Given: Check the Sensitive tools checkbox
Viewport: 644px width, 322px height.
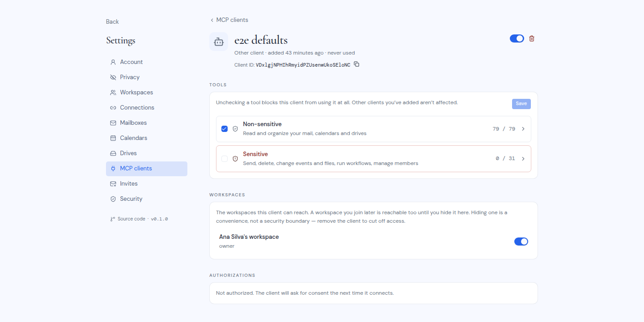Looking at the screenshot, I should [225, 159].
